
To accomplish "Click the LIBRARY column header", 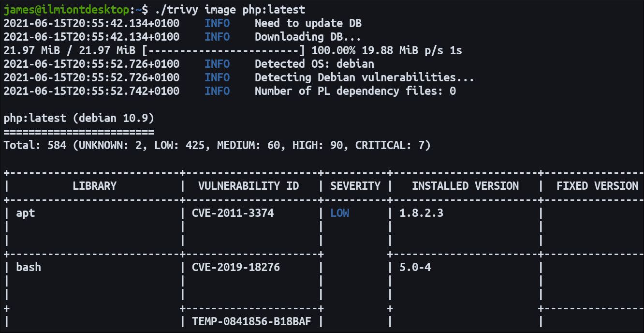I will point(95,186).
